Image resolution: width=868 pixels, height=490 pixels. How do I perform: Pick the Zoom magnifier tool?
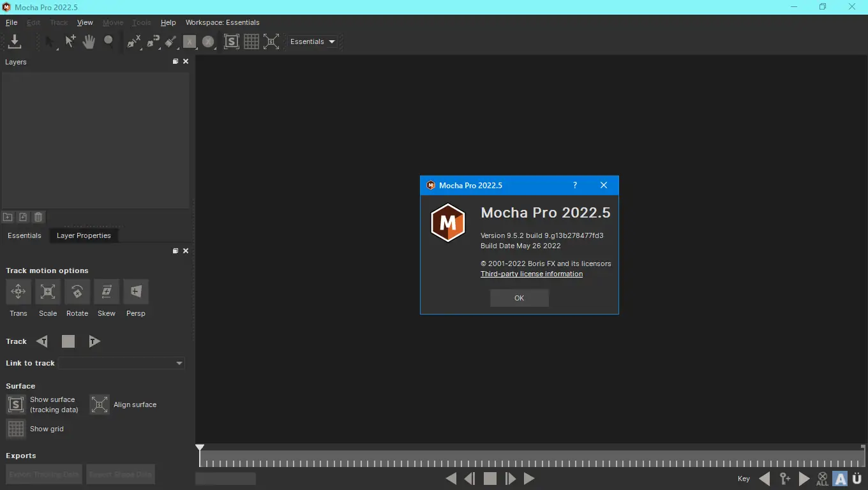pos(108,41)
